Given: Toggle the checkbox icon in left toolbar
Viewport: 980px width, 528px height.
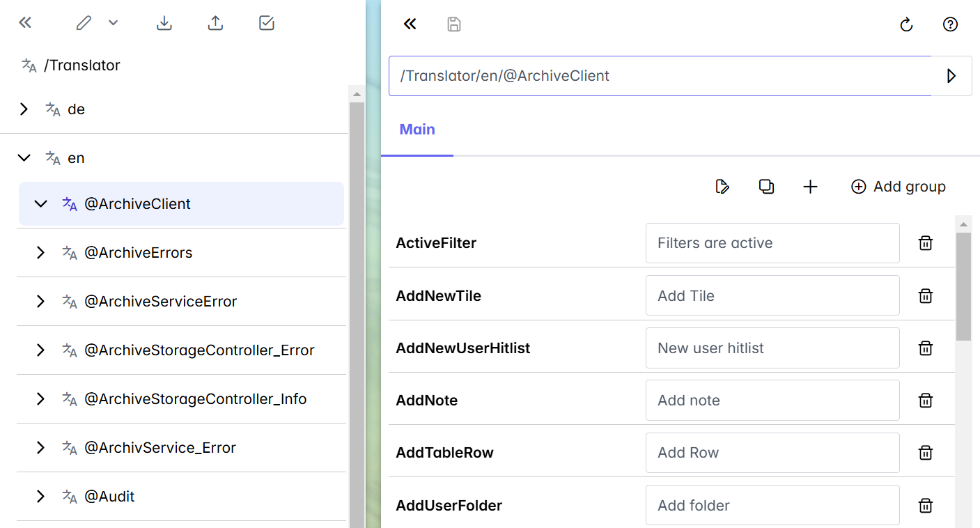Looking at the screenshot, I should (x=267, y=23).
